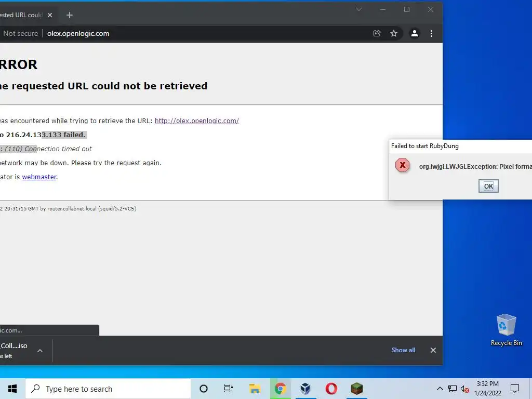Close the downloads bar
Screen dimensions: 532x399
pyautogui.click(x=433, y=350)
